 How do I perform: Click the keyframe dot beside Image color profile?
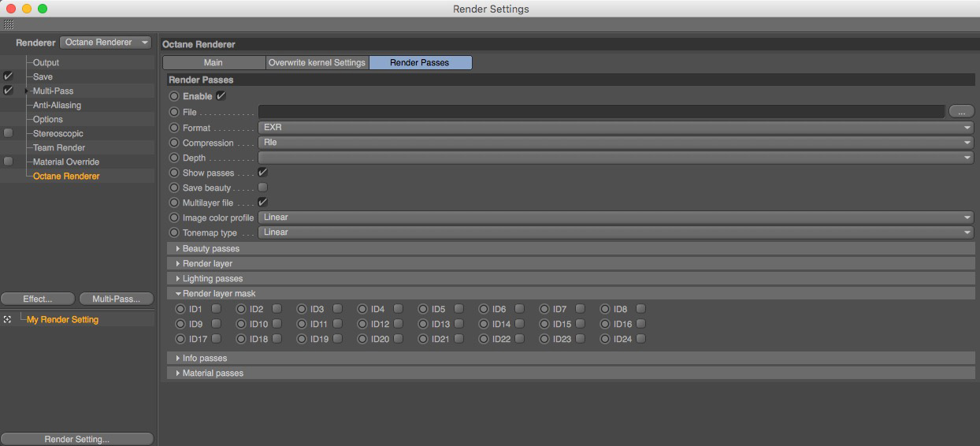coord(174,217)
